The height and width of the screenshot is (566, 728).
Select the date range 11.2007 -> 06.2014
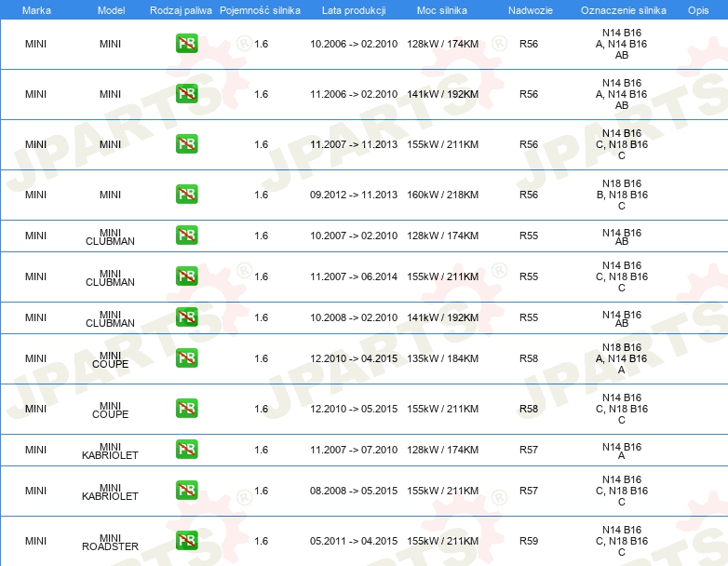coord(354,276)
